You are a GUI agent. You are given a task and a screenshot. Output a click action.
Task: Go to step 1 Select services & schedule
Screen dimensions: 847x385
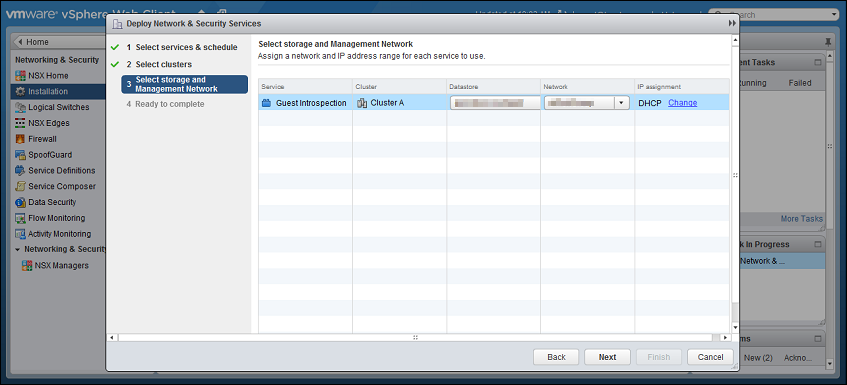182,48
